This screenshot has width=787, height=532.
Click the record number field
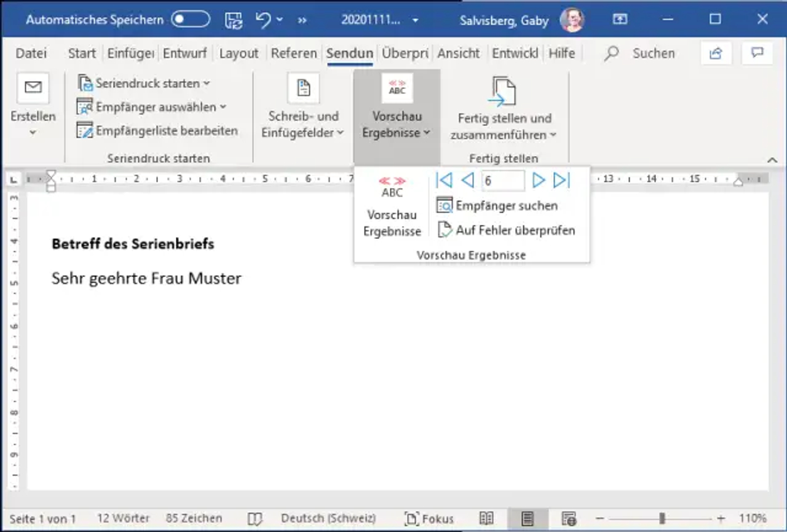(x=502, y=181)
